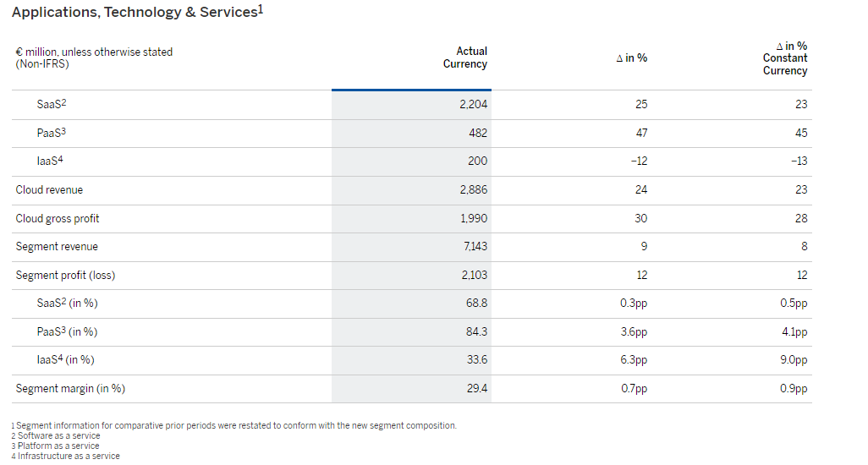This screenshot has width=868, height=465.
Task: Click the SaaS actual currency value 2,204
Action: (473, 105)
